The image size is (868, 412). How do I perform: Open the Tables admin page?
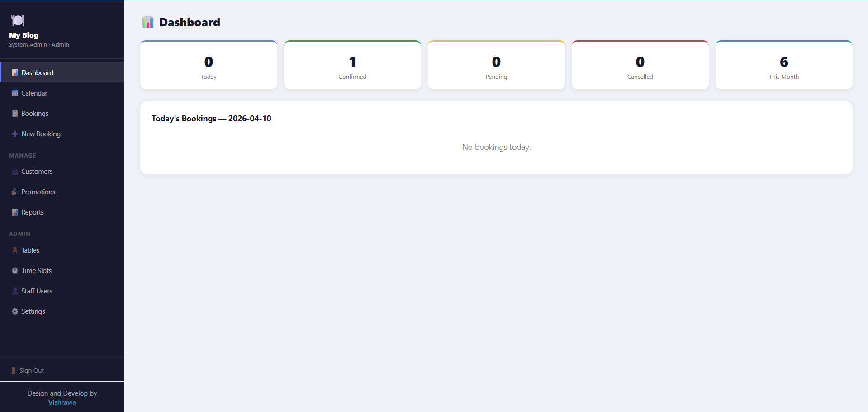[30, 250]
